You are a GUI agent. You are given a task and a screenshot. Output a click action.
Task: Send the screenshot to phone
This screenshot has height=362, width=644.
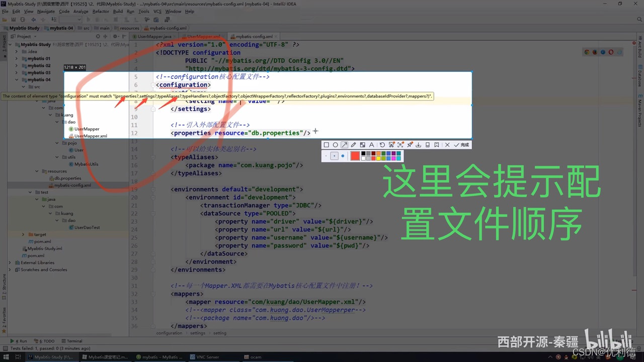pos(428,145)
